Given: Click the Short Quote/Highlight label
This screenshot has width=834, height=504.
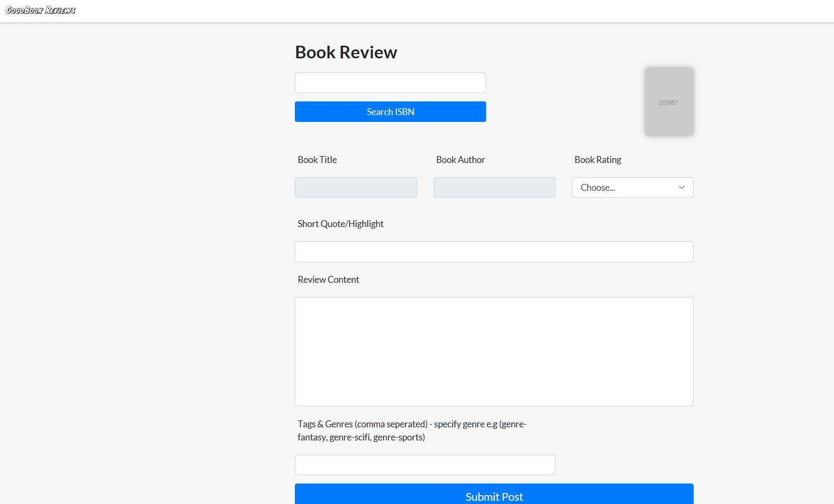Looking at the screenshot, I should pyautogui.click(x=341, y=224).
